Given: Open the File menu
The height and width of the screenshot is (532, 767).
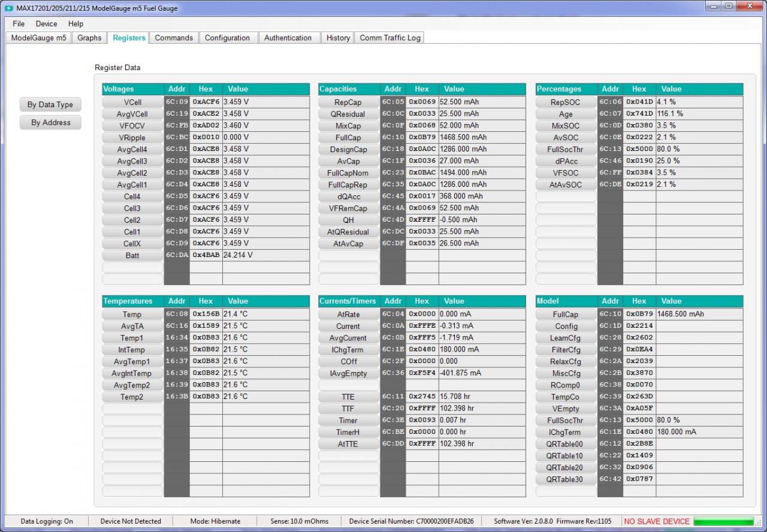Looking at the screenshot, I should pyautogui.click(x=19, y=24).
